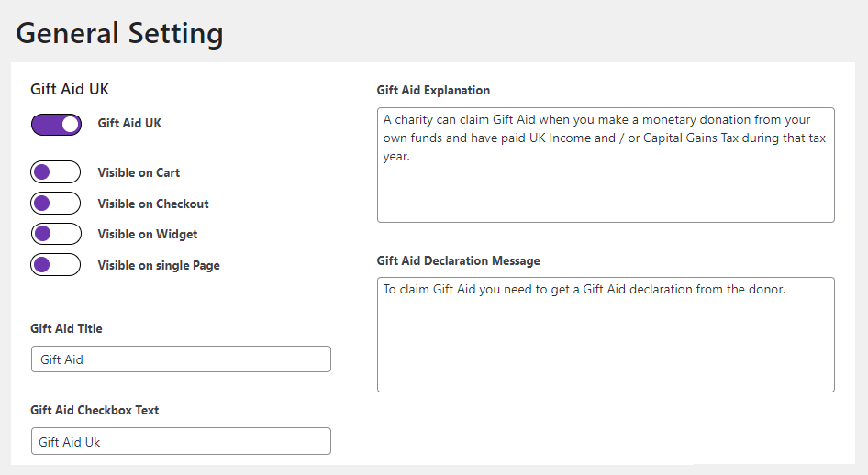Disable the Gift Aid UK toggle switch
This screenshot has height=475, width=868.
tap(56, 124)
